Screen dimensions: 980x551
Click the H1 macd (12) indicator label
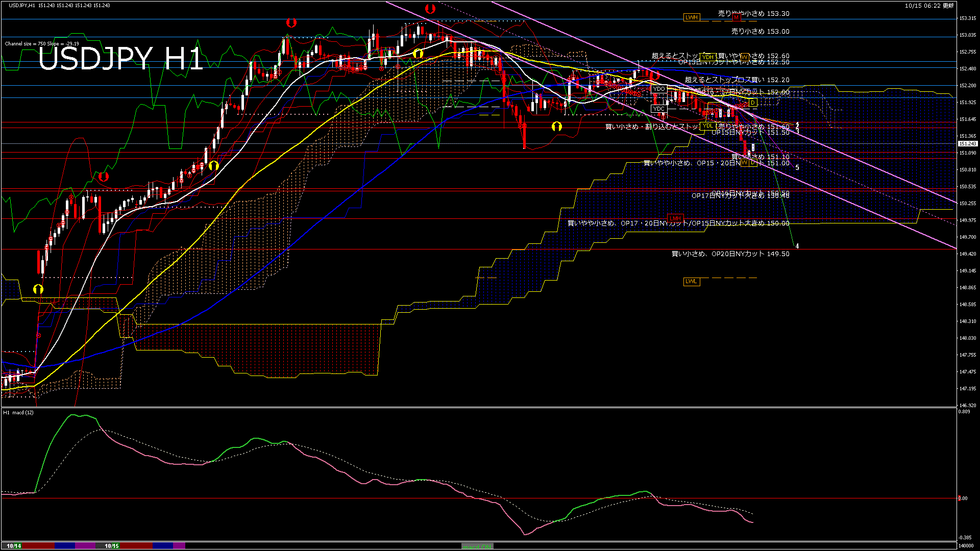point(18,412)
